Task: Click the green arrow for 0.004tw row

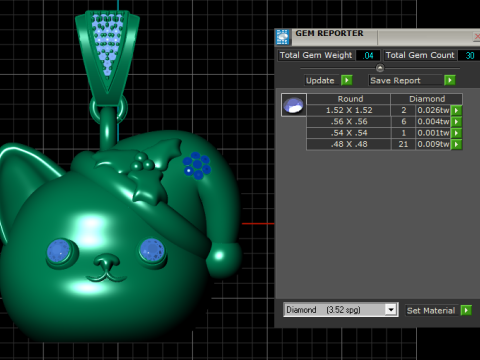Action: coord(456,122)
